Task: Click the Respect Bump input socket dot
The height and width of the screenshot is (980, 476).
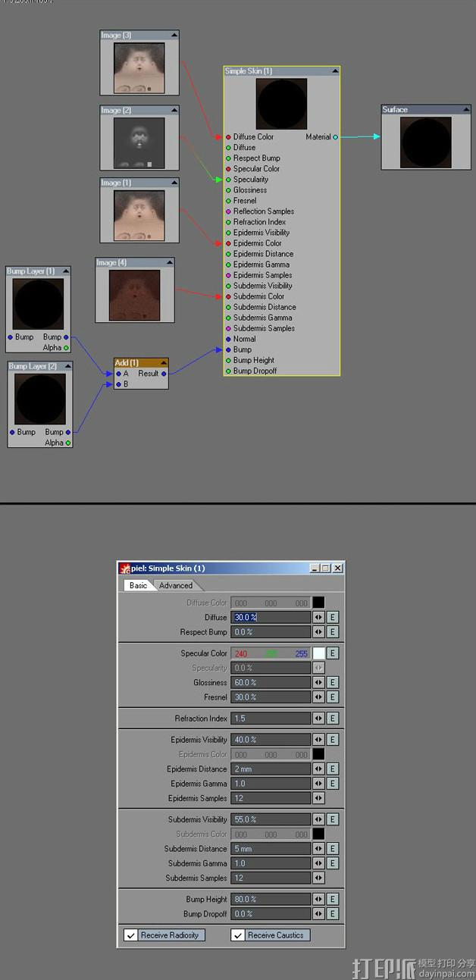Action: click(228, 158)
